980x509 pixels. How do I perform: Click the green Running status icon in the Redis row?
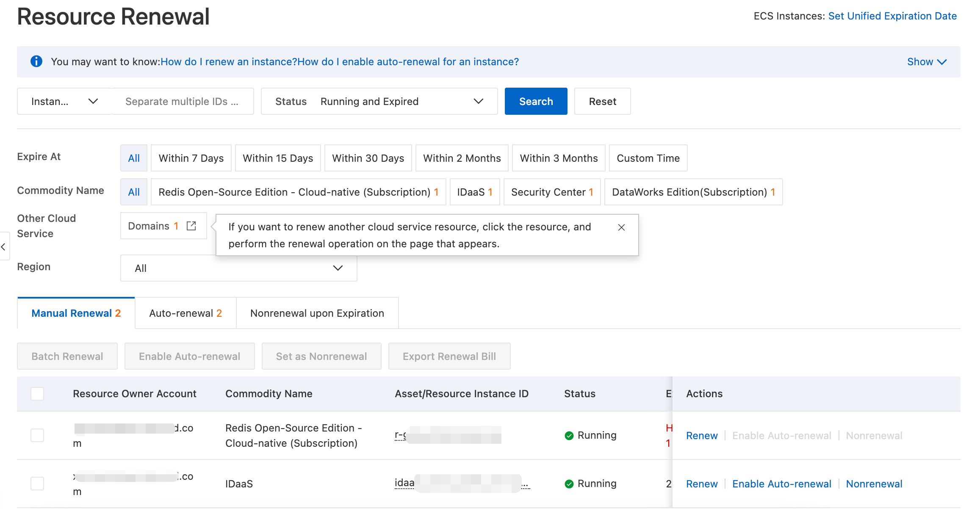[569, 436]
